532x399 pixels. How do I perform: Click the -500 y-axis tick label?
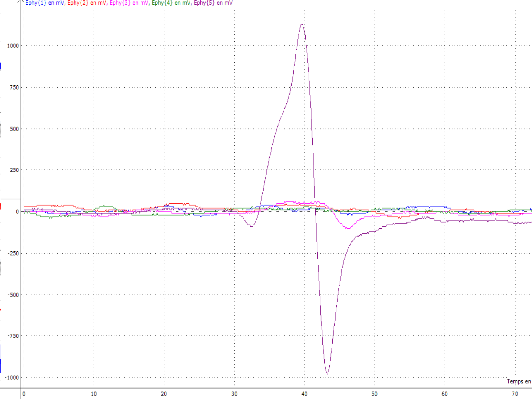pos(13,295)
